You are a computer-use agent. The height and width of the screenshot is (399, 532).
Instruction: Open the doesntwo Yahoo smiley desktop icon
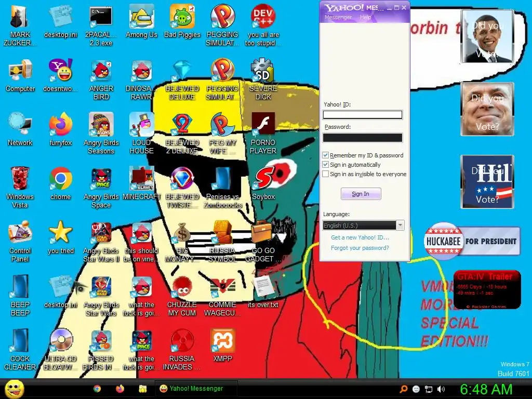coord(61,76)
